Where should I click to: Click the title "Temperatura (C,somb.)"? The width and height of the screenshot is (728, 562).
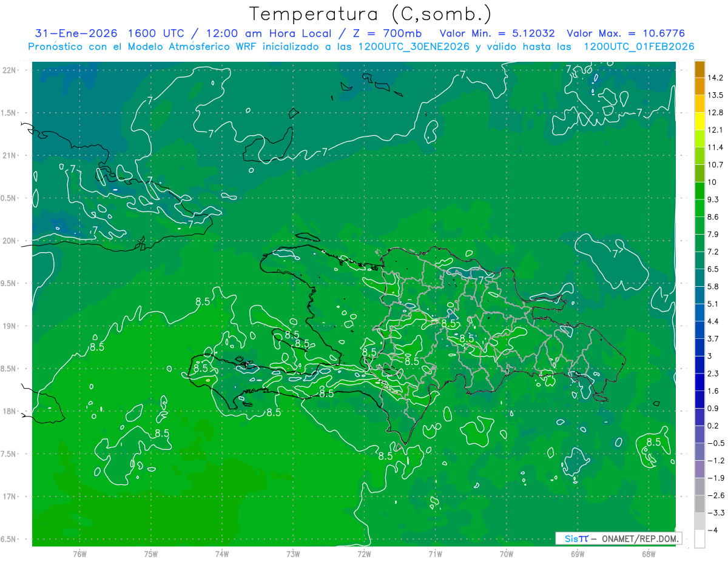point(371,14)
